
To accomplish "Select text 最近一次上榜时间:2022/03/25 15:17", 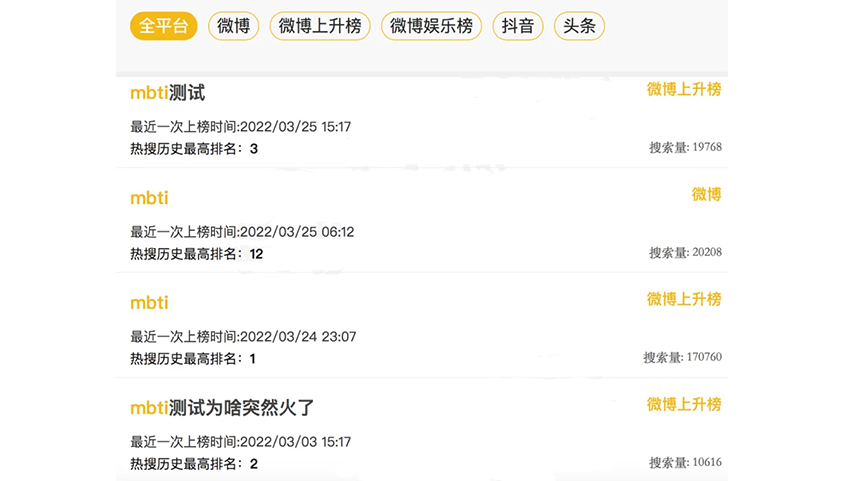I will (241, 127).
